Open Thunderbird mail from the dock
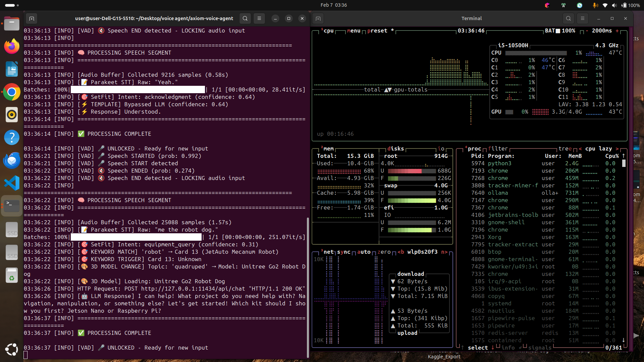The image size is (644, 362). pyautogui.click(x=12, y=160)
